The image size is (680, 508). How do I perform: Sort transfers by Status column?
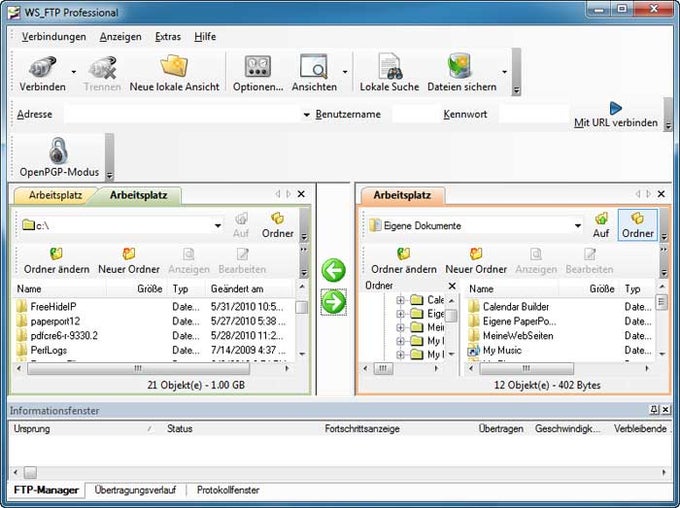pos(242,429)
